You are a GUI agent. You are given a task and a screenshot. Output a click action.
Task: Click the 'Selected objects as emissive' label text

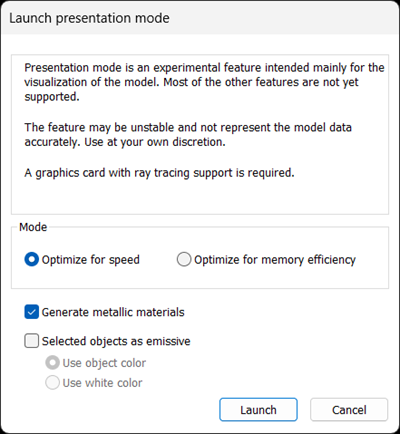pos(116,341)
